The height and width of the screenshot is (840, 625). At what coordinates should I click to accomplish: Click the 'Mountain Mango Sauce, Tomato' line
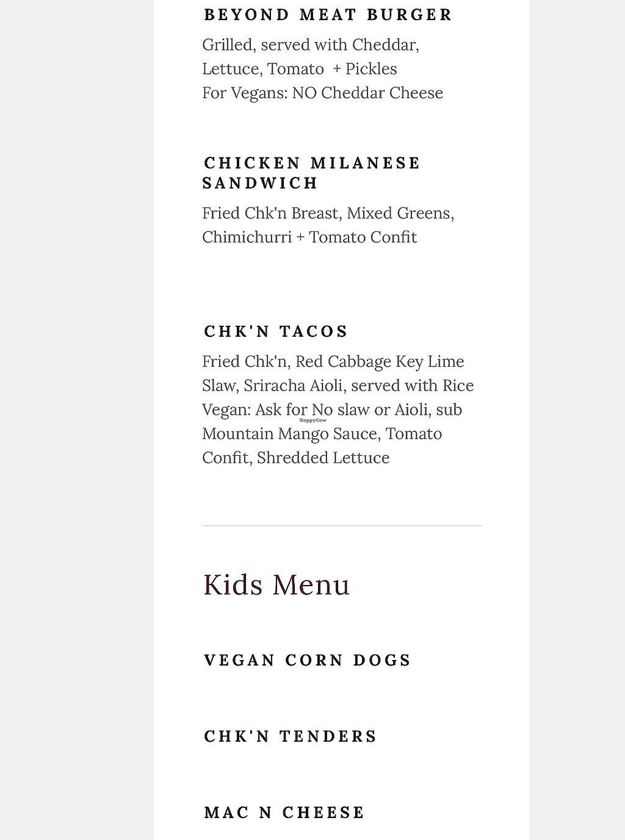pyautogui.click(x=322, y=434)
